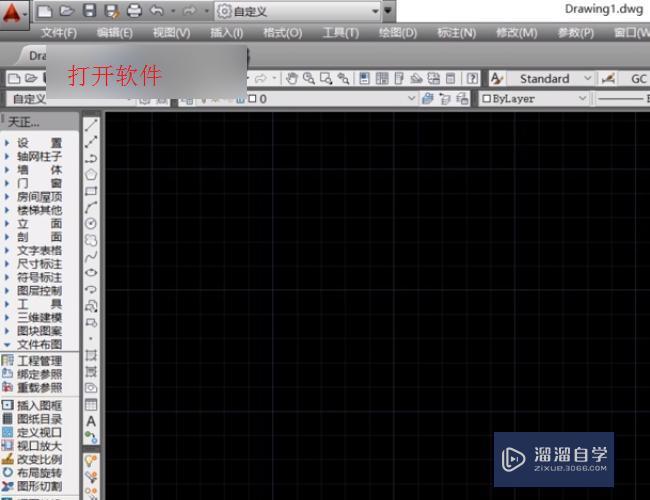Click the ByLayer color swatch square
This screenshot has width=650, height=500.
point(487,99)
